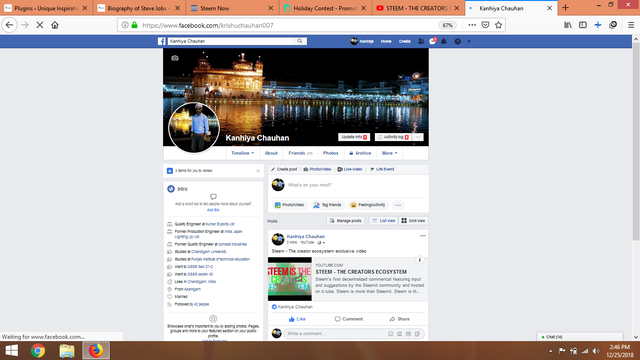Switch to the About tab

click(271, 153)
